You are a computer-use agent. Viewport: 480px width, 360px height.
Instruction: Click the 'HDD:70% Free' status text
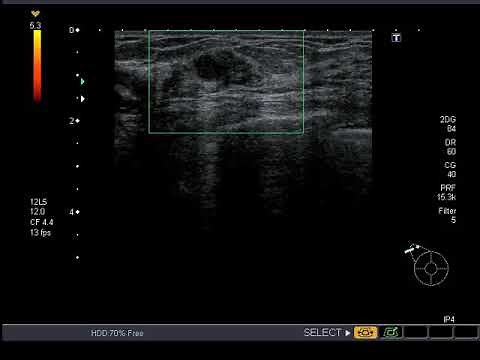coord(117,333)
